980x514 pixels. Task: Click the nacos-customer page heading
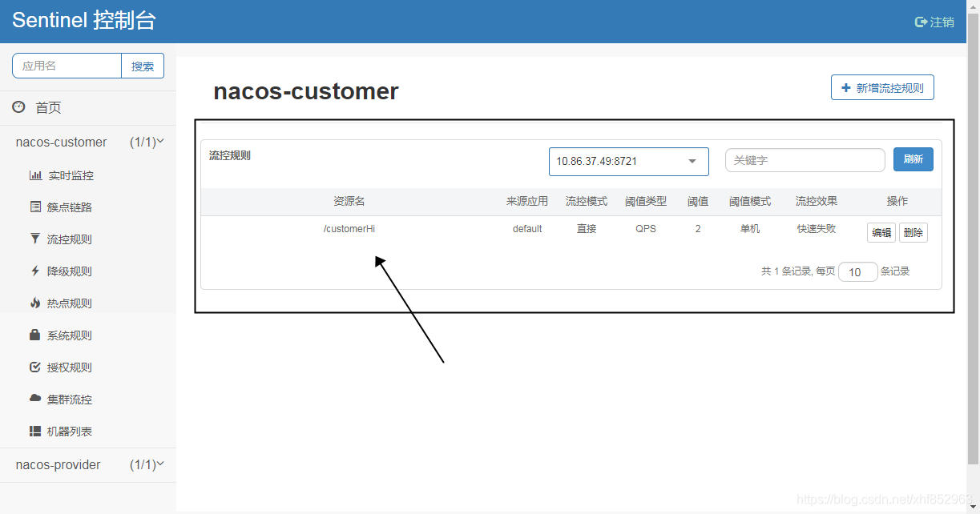(x=306, y=91)
